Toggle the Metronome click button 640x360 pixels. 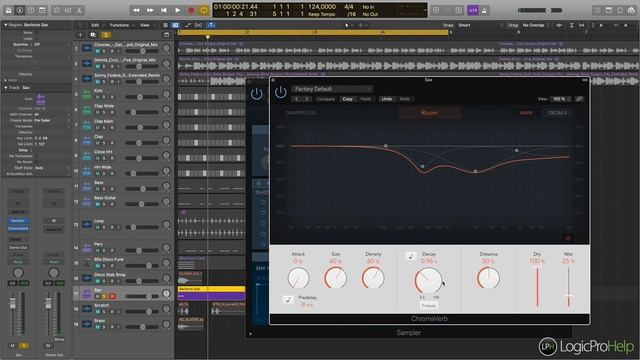point(484,10)
